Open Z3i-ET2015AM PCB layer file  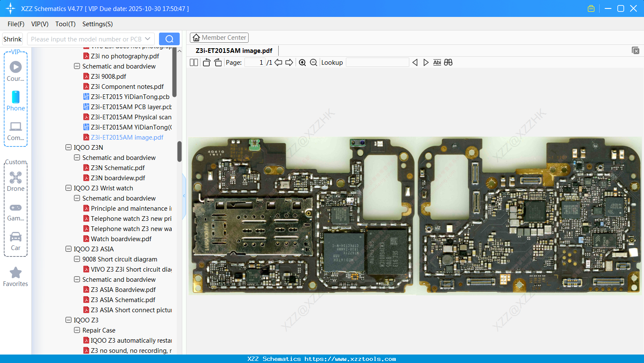pos(131,107)
